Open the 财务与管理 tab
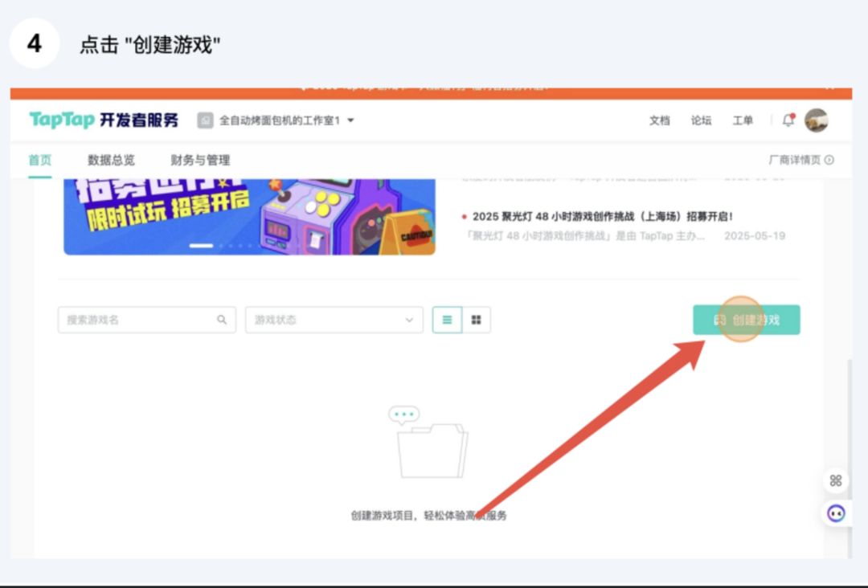Screen dimensions: 868x588 tap(200, 160)
